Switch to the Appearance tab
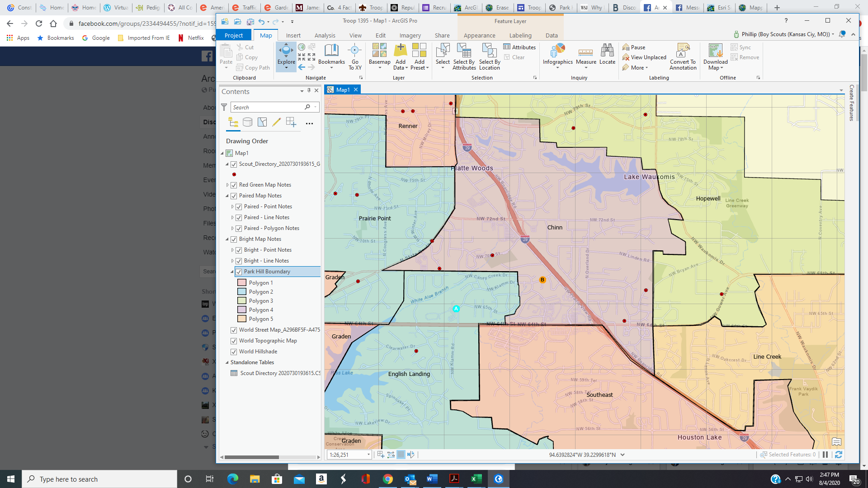The width and height of the screenshot is (868, 488). [479, 35]
